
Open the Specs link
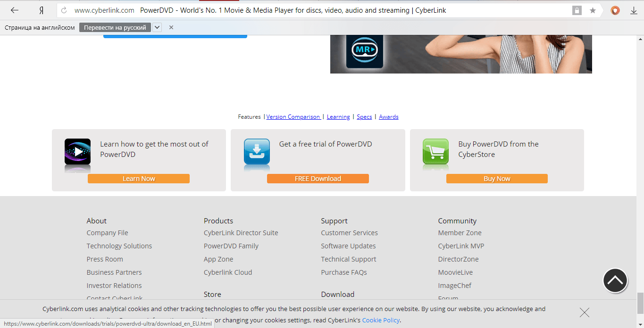pos(364,117)
